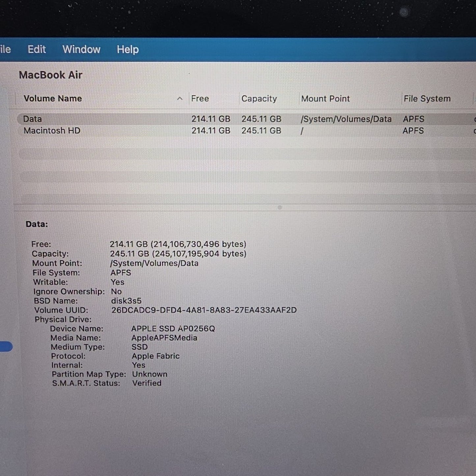Open the Edit menu

pos(36,49)
